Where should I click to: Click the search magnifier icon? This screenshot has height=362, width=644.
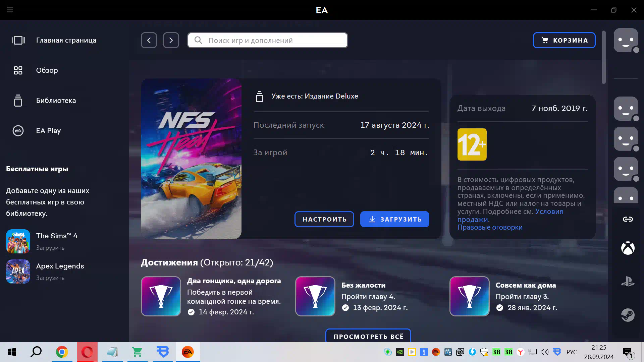[x=198, y=40]
